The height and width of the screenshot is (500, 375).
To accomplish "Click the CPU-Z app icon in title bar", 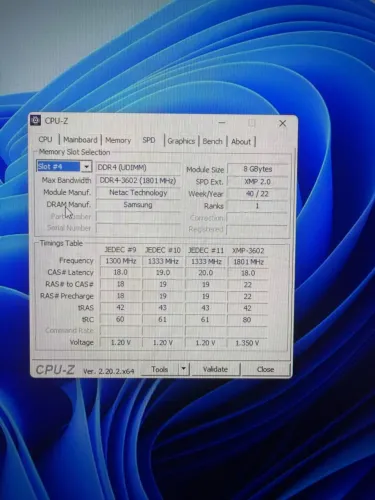I will 36,121.
